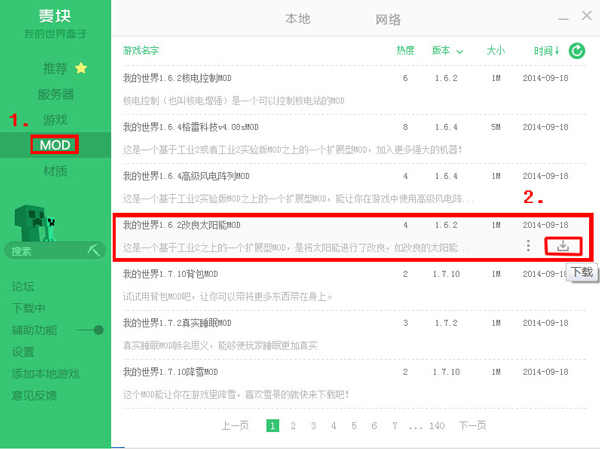Select 我的世界1.7.10降雪MOD entry
This screenshot has height=449, width=600.
click(x=170, y=372)
